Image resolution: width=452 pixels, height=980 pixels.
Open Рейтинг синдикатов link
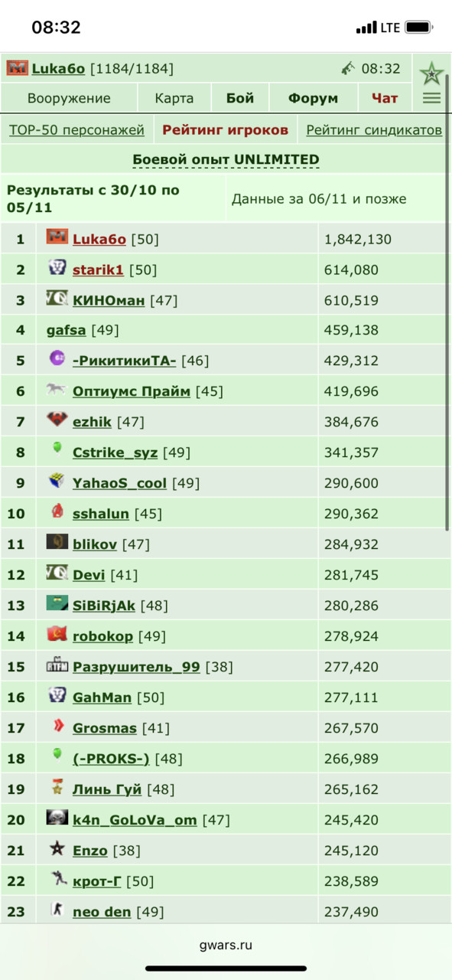click(x=374, y=130)
